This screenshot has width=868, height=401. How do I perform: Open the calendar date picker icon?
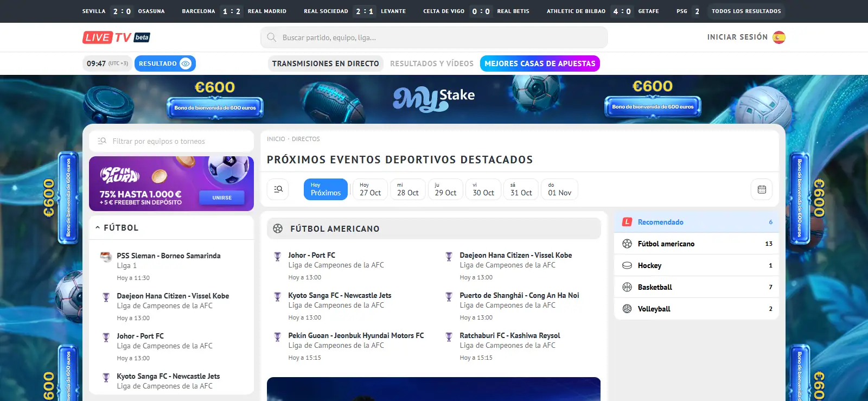point(762,189)
